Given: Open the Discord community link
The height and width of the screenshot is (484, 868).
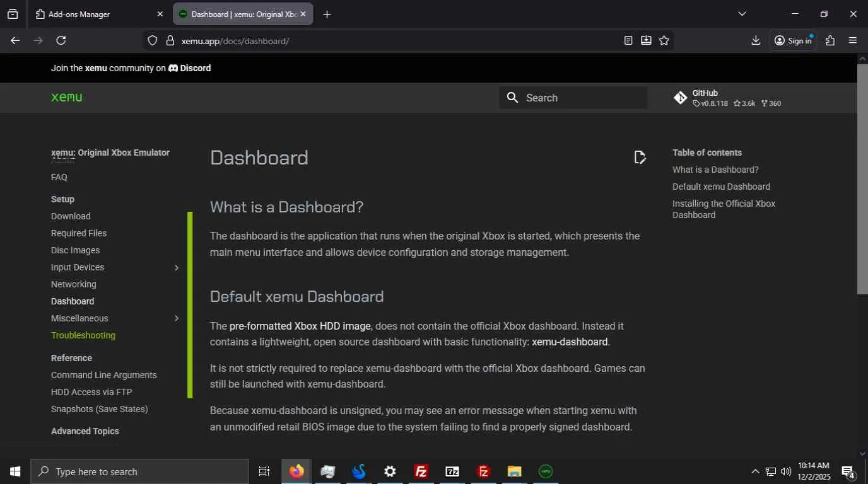Looking at the screenshot, I should (190, 68).
